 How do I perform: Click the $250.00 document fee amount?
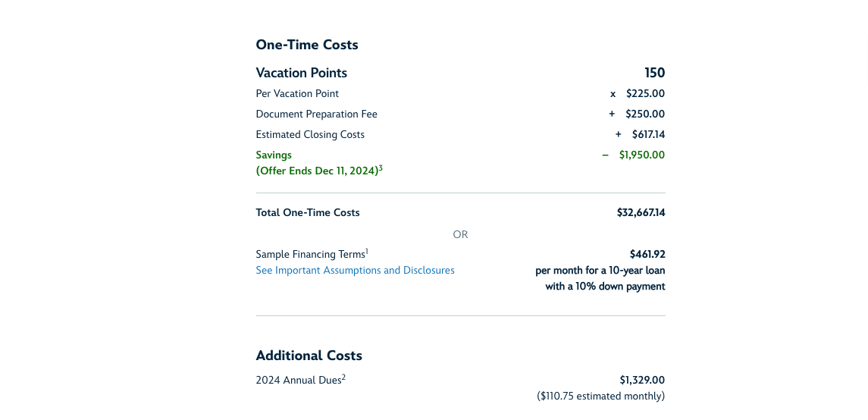coord(645,114)
